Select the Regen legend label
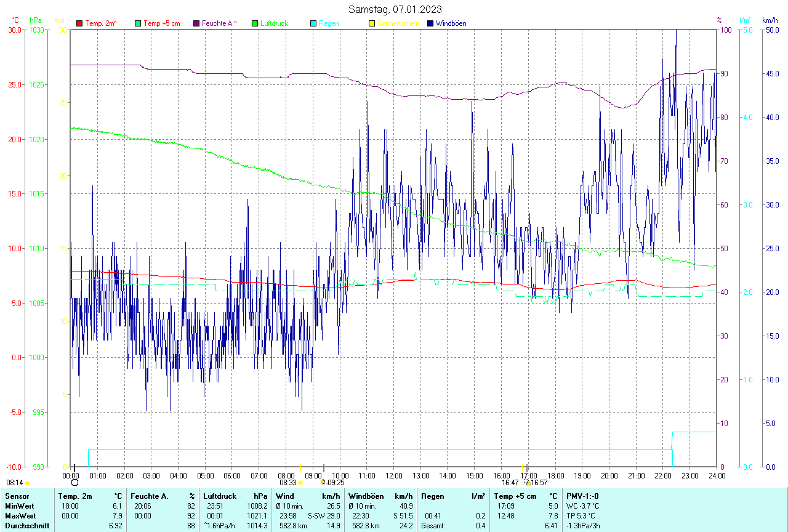The width and height of the screenshot is (788, 532). point(329,23)
